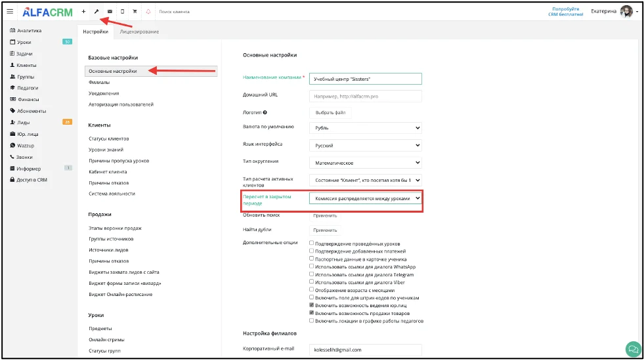
Task: Click the Наименование компании input field
Action: click(x=366, y=79)
